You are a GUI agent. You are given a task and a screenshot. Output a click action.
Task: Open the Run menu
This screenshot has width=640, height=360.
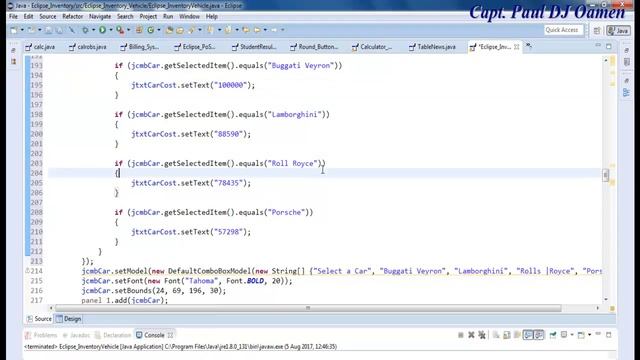(168, 16)
